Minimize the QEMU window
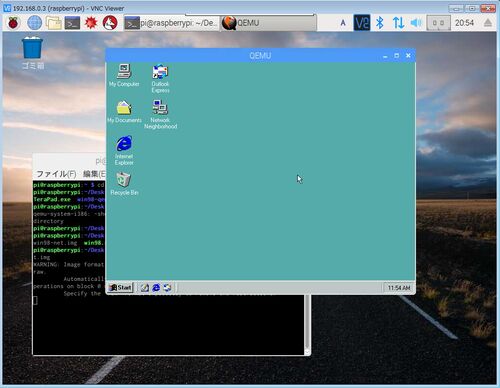500x388 pixels. tap(385, 56)
